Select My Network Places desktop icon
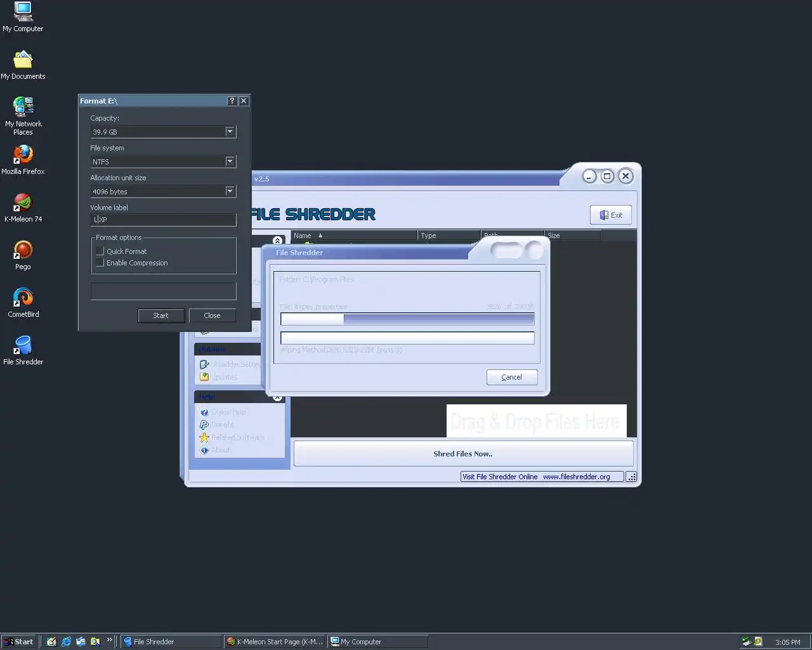The width and height of the screenshot is (812, 650). (23, 116)
